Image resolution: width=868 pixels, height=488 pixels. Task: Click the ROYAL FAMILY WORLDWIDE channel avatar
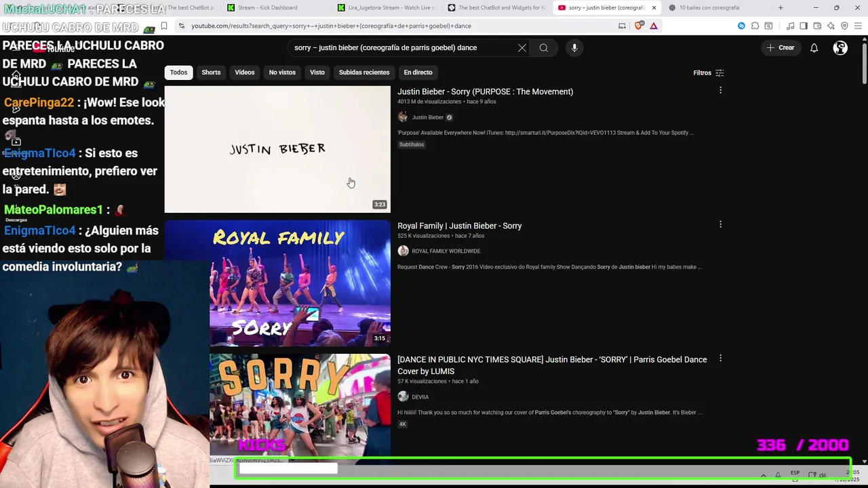click(403, 251)
